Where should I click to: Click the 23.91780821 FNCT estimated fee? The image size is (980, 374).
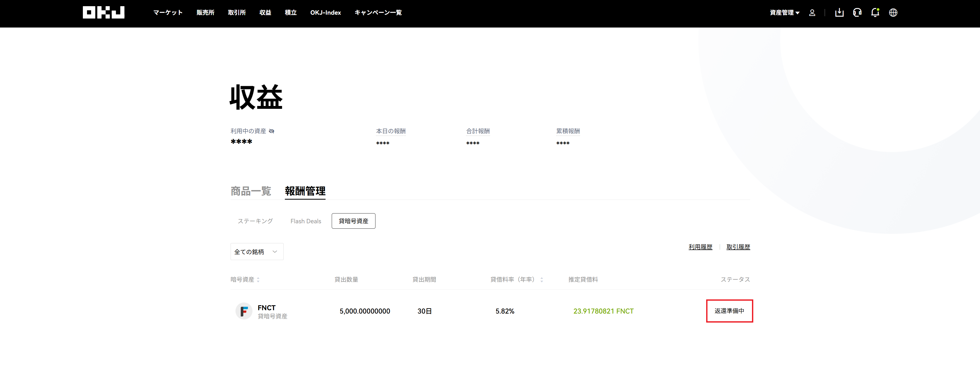603,311
